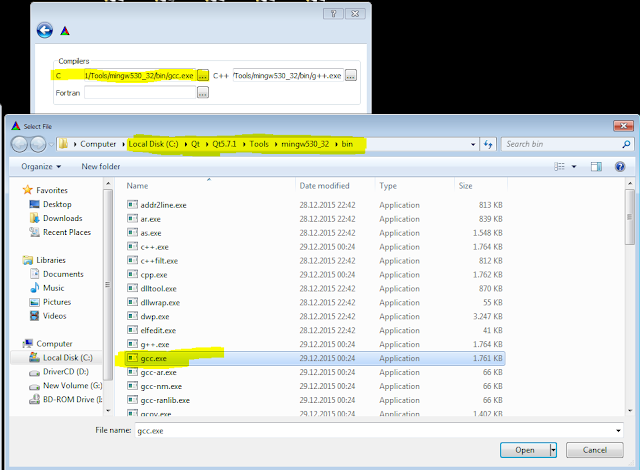This screenshot has height=470, width=640.
Task: Expand the address bar previous locations dropdown
Action: (x=473, y=144)
